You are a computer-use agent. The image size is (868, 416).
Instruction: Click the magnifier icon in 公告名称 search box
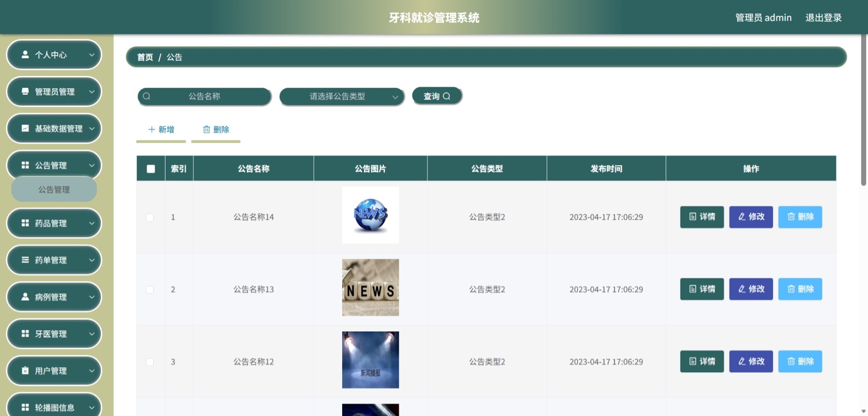tap(147, 96)
